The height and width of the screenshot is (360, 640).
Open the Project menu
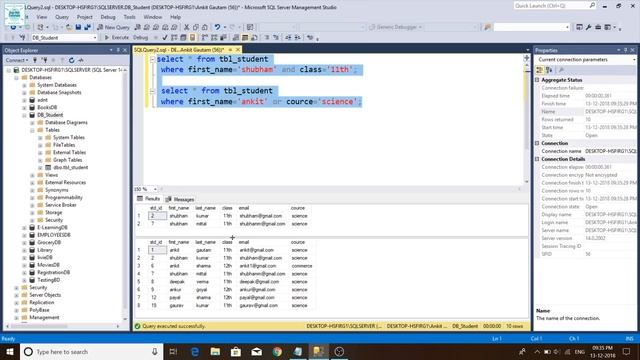tap(84, 17)
